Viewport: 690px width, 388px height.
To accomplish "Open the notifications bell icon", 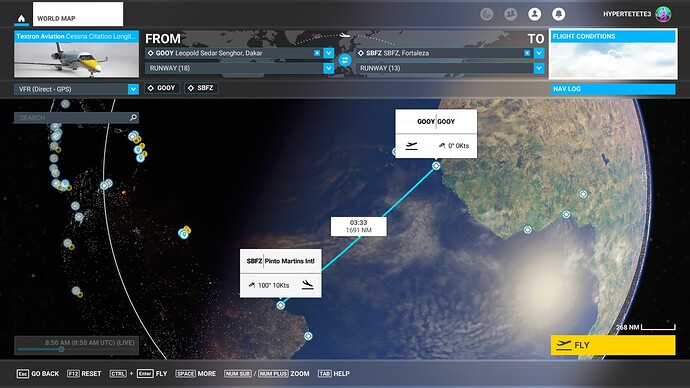I will 558,14.
